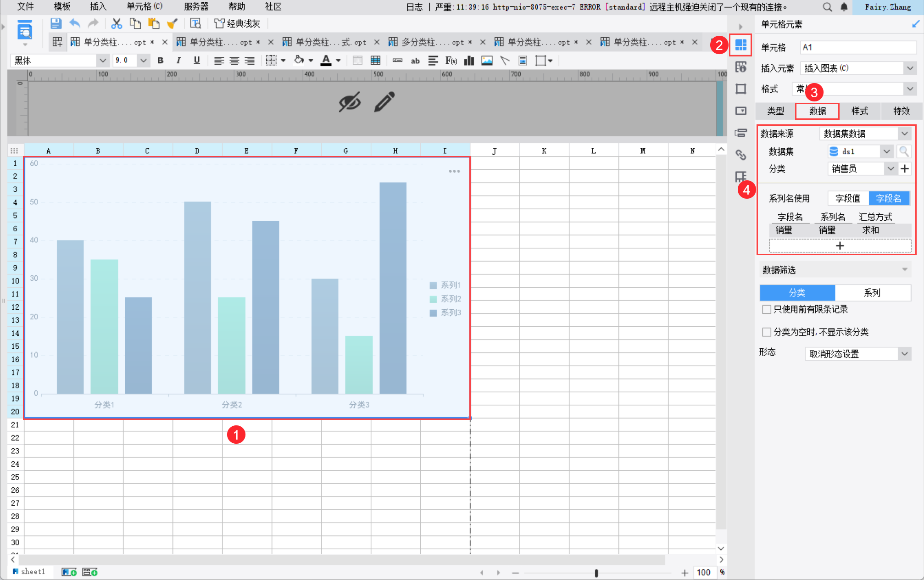Image resolution: width=924 pixels, height=580 pixels.
Task: Expand the 数据来源 dropdown
Action: (904, 134)
